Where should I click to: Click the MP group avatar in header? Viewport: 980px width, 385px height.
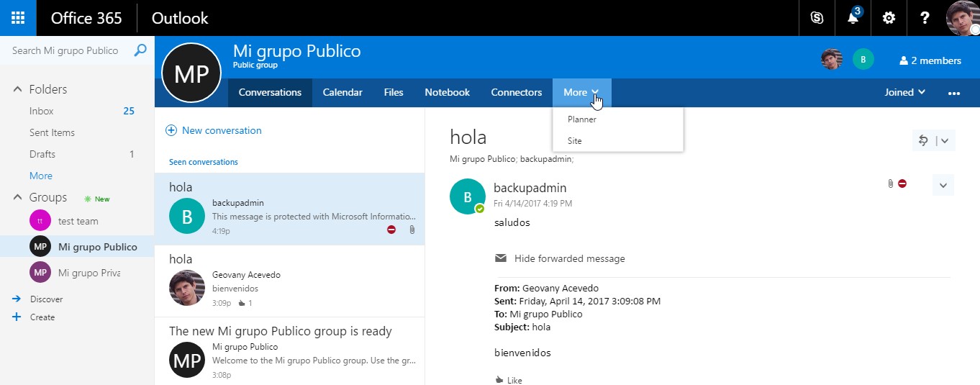[191, 73]
